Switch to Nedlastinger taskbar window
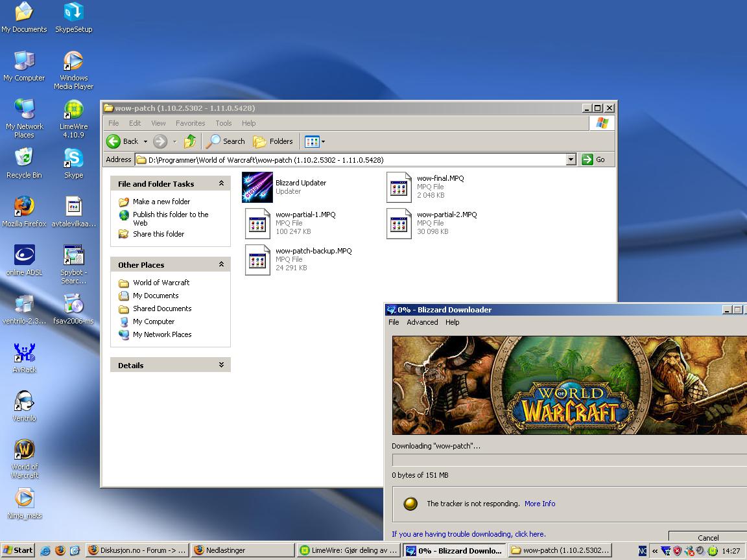This screenshot has width=747, height=560. (x=243, y=550)
